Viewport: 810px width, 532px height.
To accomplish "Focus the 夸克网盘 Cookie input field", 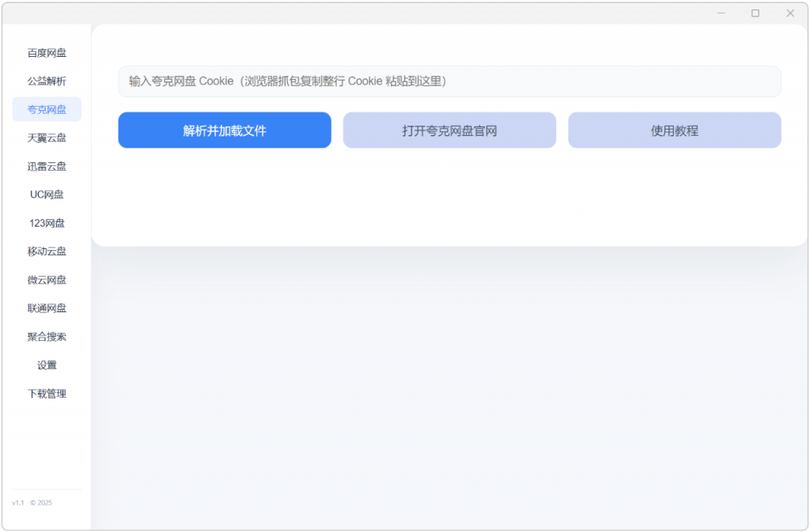I will (449, 81).
